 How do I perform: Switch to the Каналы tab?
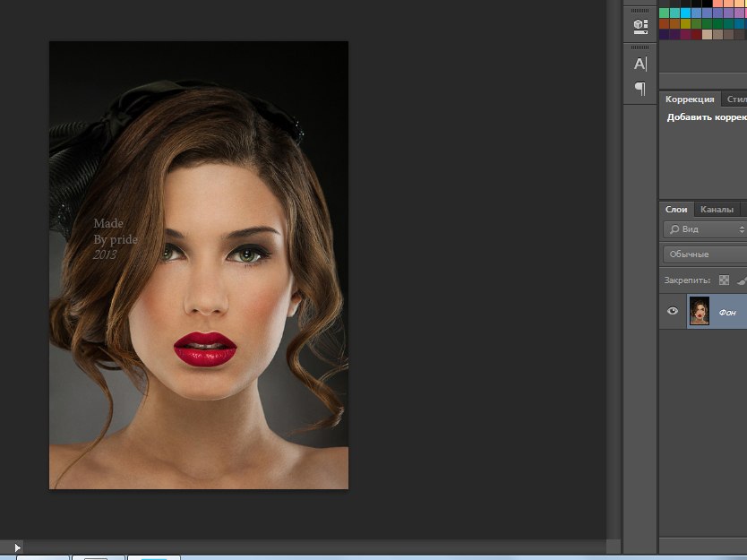[717, 210]
